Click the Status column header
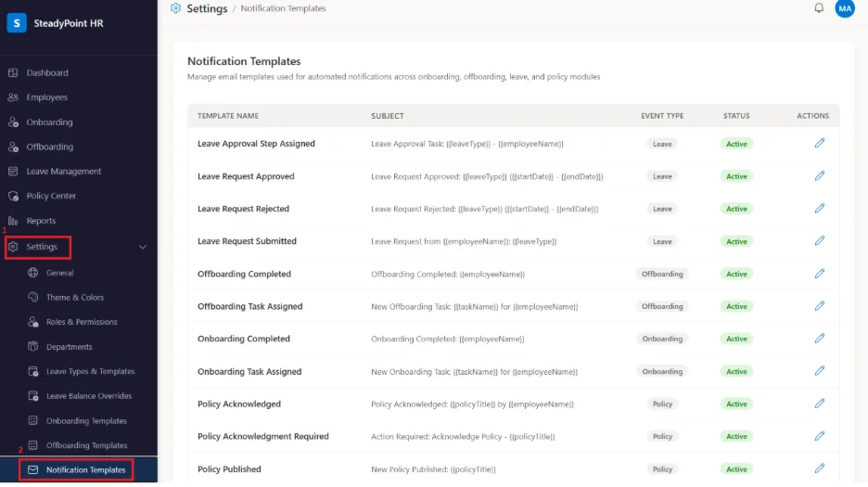 pos(736,116)
